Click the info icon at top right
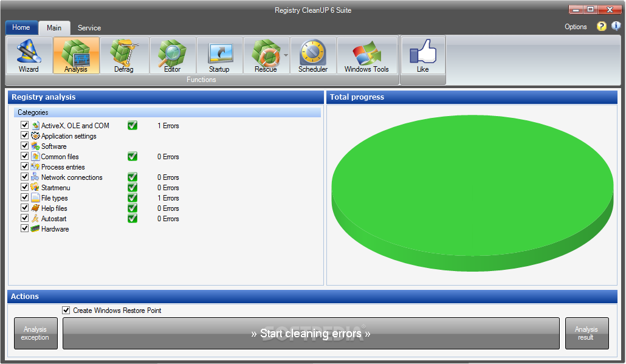626x364 pixels. [616, 26]
